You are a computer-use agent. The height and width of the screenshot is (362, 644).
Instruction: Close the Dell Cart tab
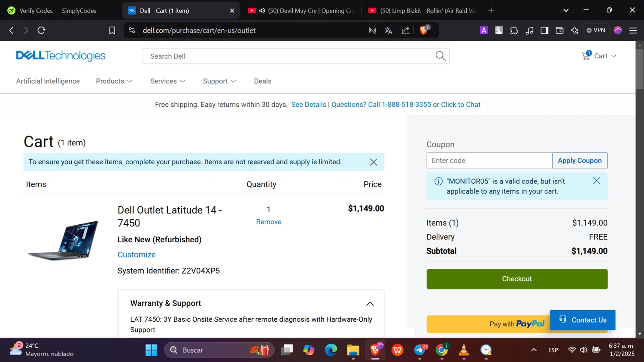tap(232, 11)
